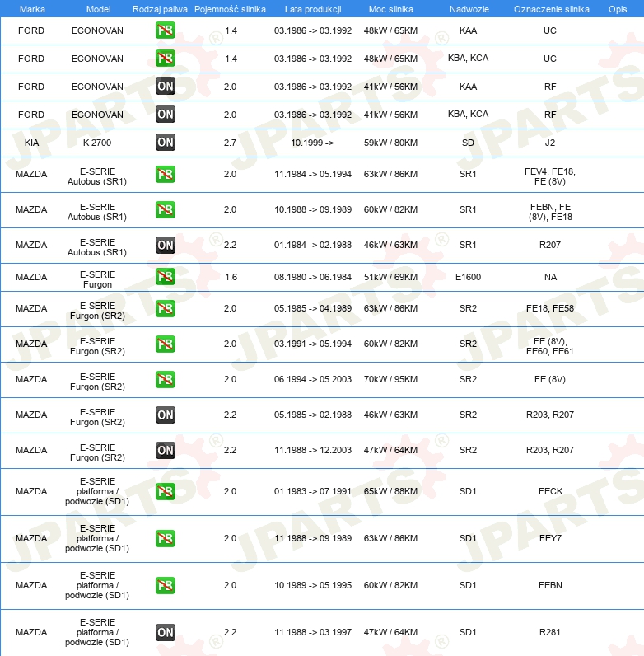The width and height of the screenshot is (644, 656).
Task: Select the E1600 body cell
Action: pyautogui.click(x=468, y=277)
